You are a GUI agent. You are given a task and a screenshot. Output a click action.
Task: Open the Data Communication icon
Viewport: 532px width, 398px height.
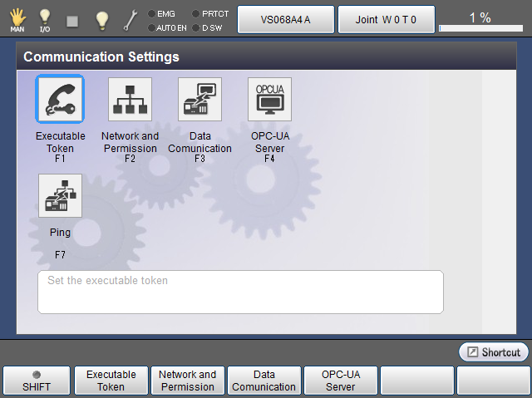pyautogui.click(x=199, y=100)
